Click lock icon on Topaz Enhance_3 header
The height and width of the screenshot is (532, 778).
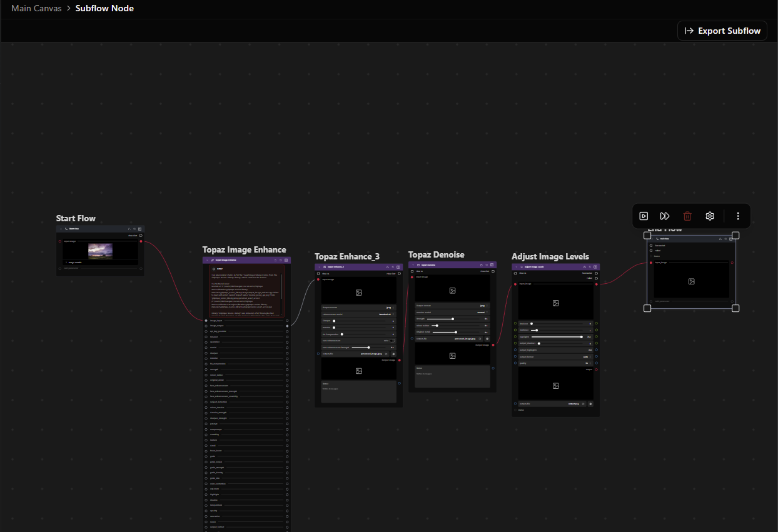click(x=388, y=267)
